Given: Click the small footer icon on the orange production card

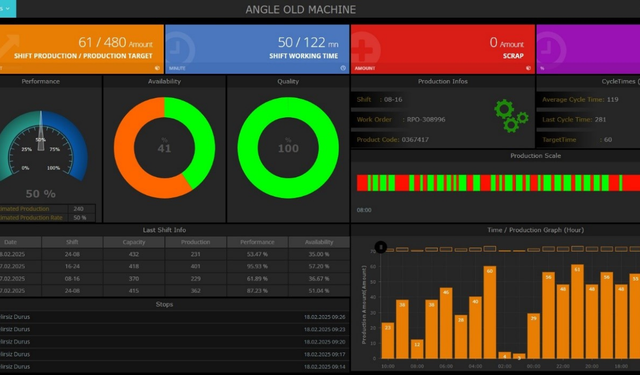Looking at the screenshot, I should click(x=158, y=68).
